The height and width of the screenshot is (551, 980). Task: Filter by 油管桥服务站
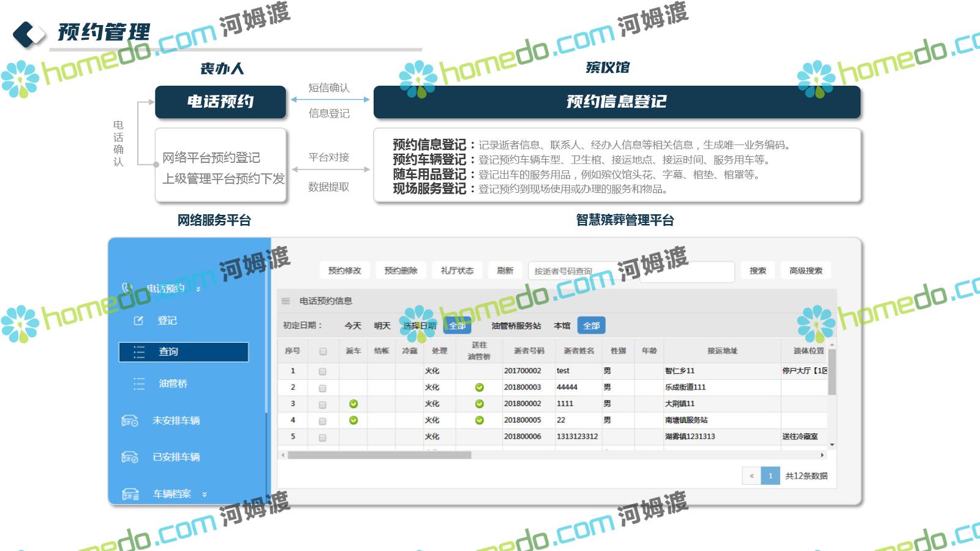(516, 326)
